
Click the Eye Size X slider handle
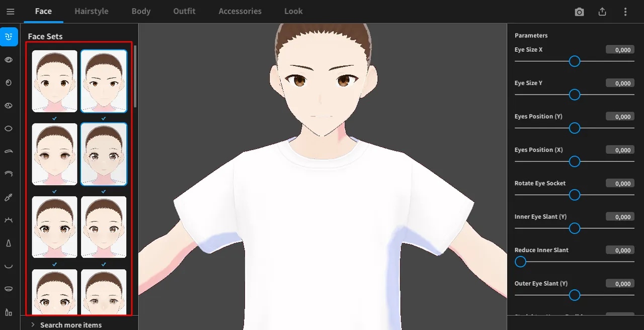click(x=575, y=61)
